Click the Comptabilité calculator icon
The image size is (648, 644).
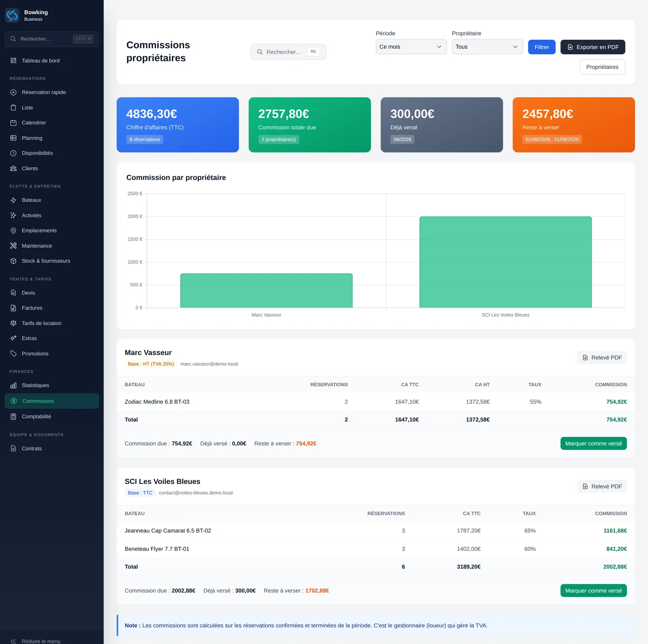click(x=13, y=417)
